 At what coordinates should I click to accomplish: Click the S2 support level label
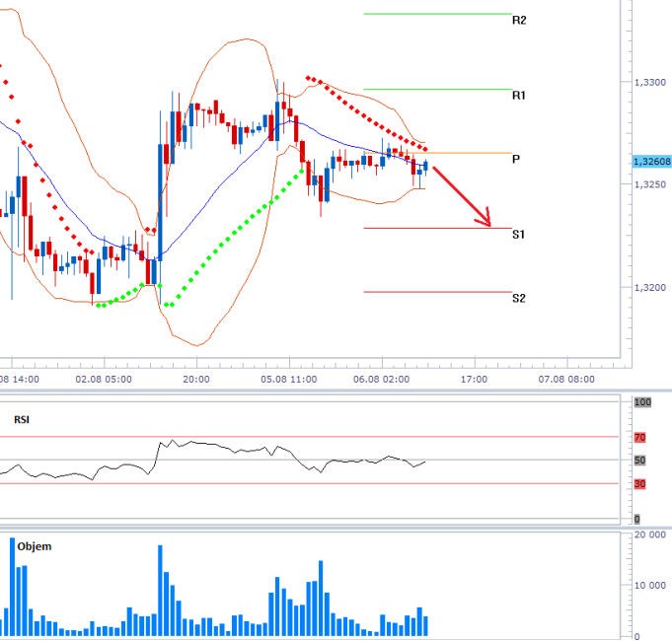coord(519,298)
